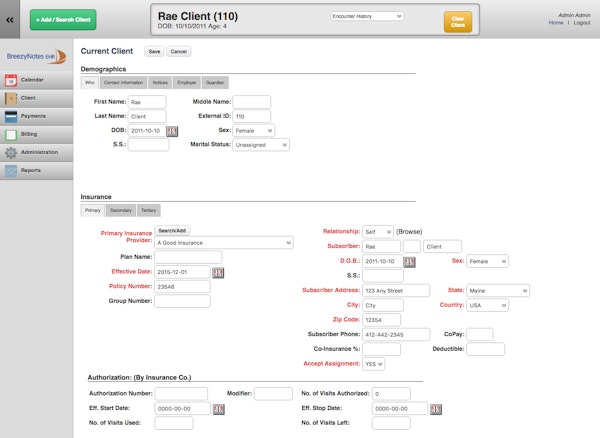Click orange Clear Client button
Viewport: 600px width, 438px height.
[x=458, y=22]
